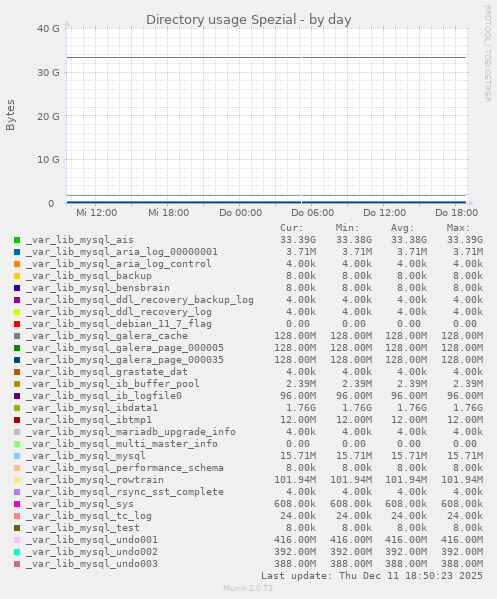Viewport: 497px width, 599px height.
Task: Click the blue aria_log_00000001 legend swatch
Action: tap(17, 252)
